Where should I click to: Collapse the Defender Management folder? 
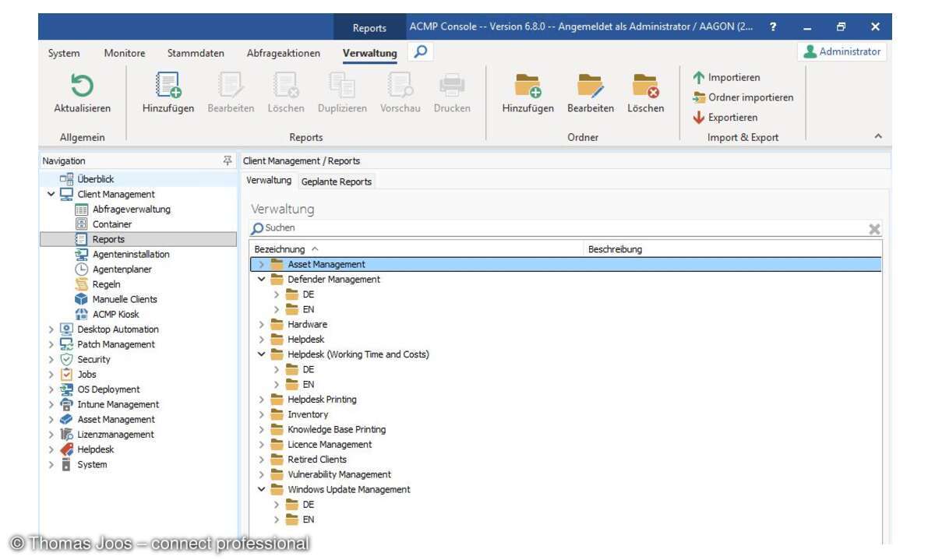(x=262, y=279)
